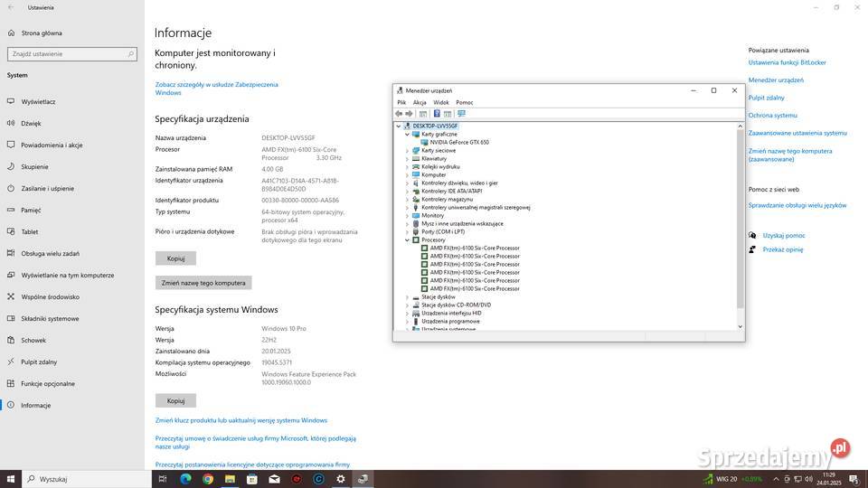
Task: Click Przekaż opinię link
Action: 783,249
